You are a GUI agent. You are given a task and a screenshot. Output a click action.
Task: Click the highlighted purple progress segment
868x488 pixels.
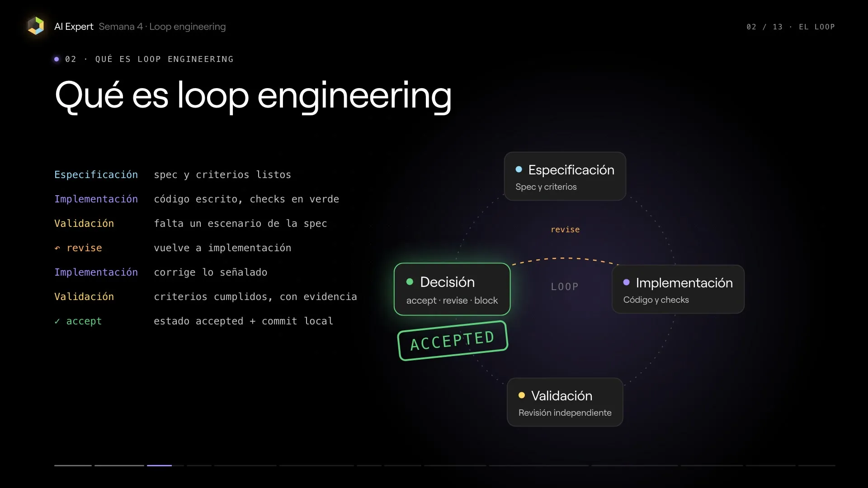tap(159, 465)
